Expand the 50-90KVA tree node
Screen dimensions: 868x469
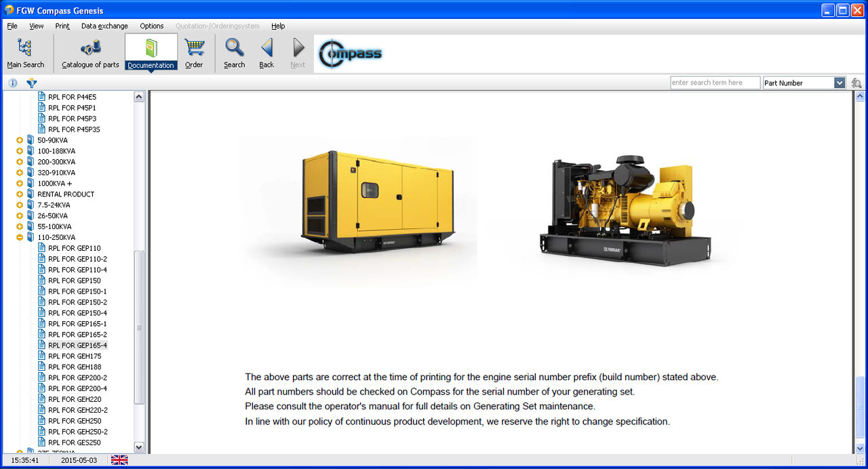[20, 140]
